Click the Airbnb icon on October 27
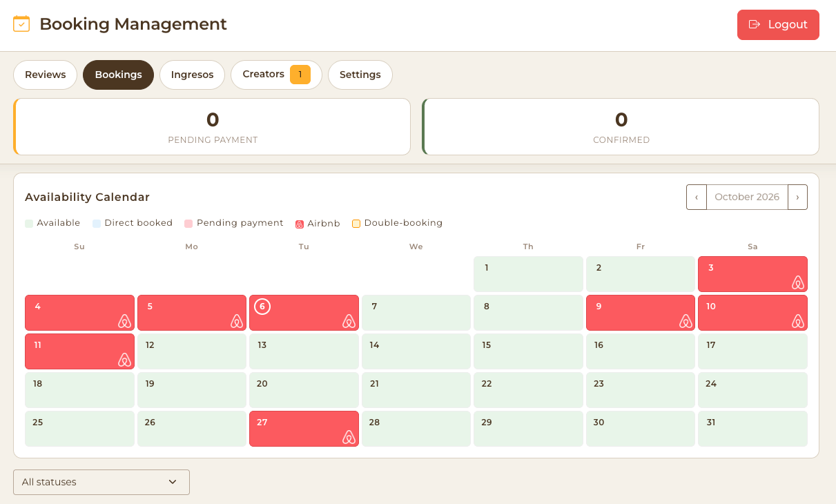The image size is (836, 504). pyautogui.click(x=349, y=437)
